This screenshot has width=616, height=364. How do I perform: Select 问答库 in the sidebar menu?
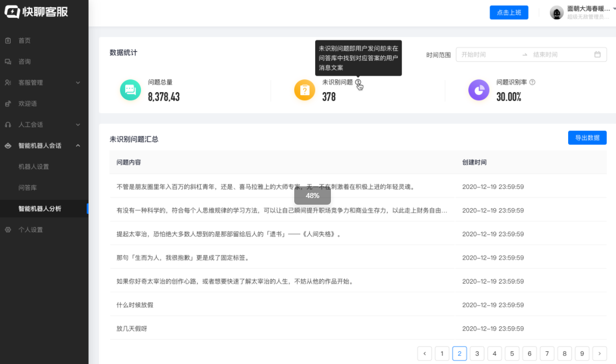(x=32, y=187)
